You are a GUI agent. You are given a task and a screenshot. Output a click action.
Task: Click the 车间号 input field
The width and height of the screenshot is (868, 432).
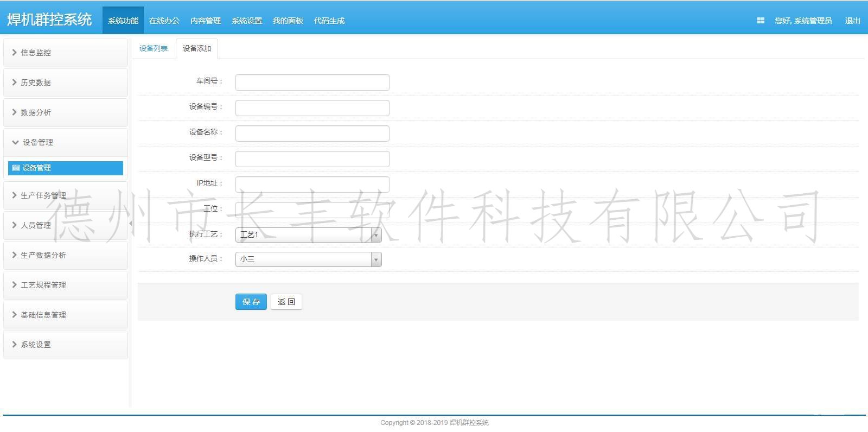312,82
